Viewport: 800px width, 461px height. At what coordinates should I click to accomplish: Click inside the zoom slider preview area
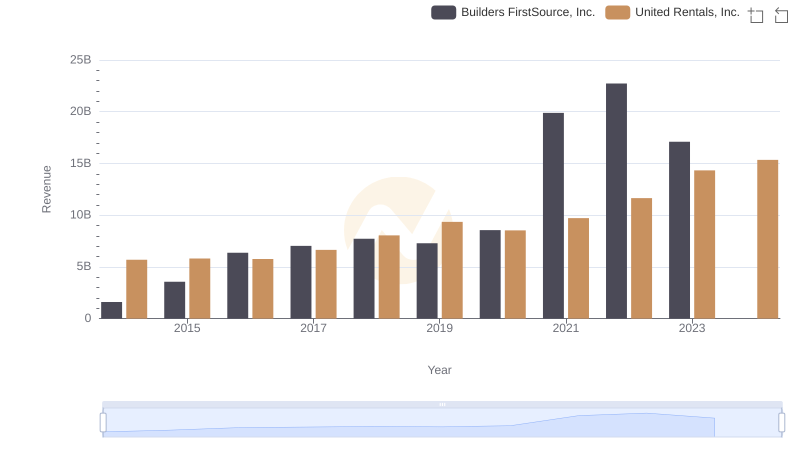[442, 424]
